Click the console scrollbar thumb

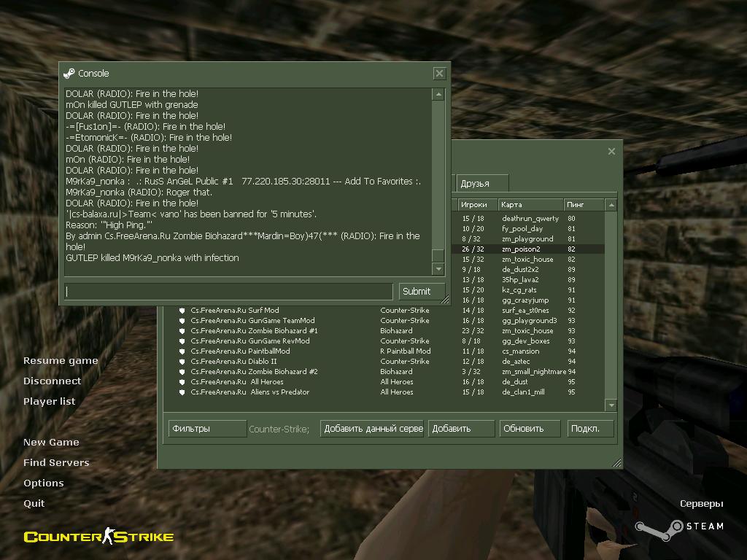coord(438,255)
